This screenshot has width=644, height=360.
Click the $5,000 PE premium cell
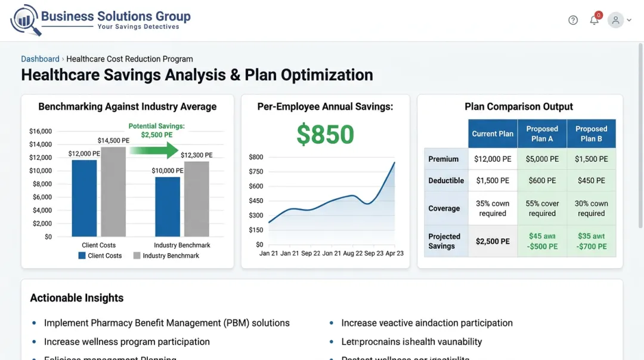pos(542,159)
